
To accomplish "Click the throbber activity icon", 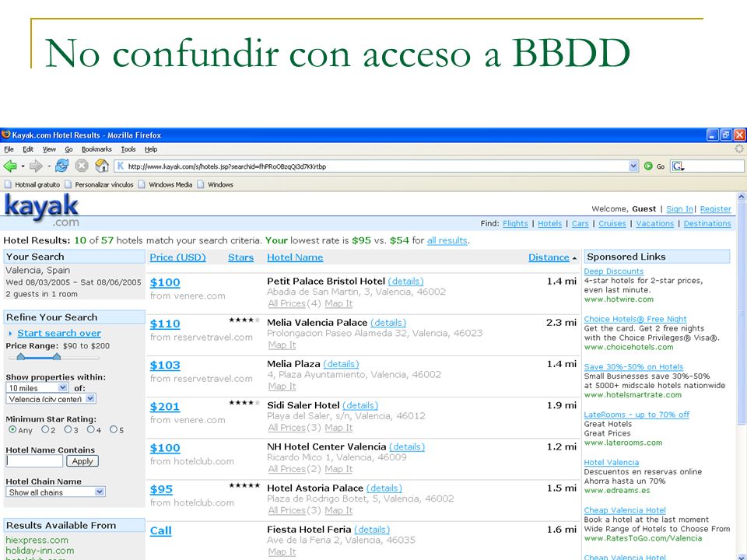I will pyautogui.click(x=739, y=149).
